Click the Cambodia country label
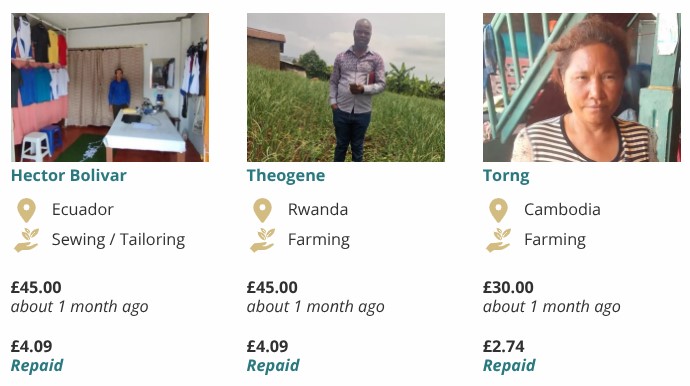 [x=562, y=210]
